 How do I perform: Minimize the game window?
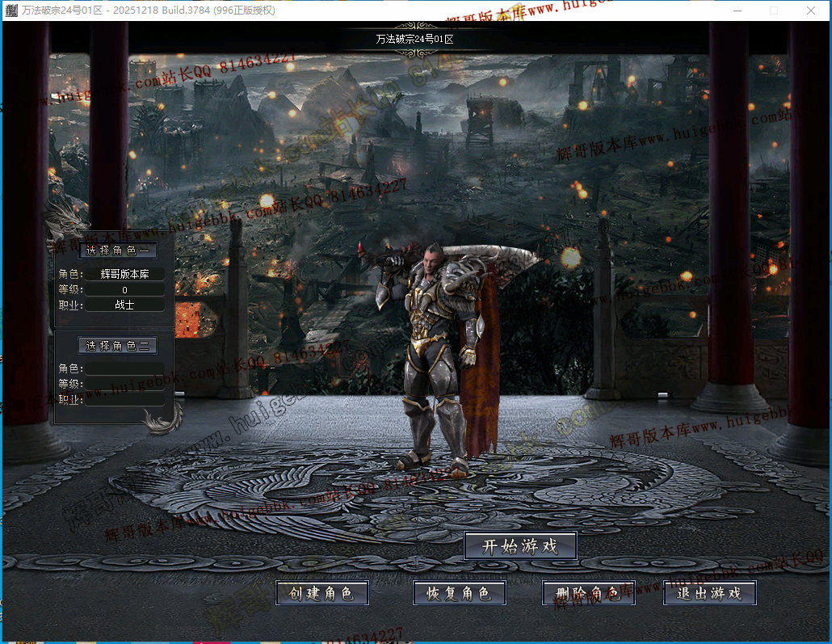[x=737, y=11]
